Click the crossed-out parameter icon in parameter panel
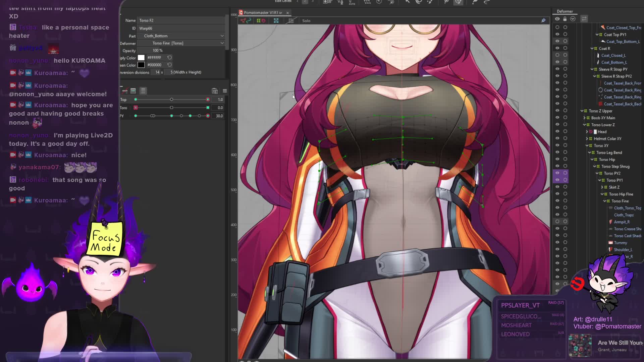This screenshot has width=644, height=362. pyautogui.click(x=125, y=91)
